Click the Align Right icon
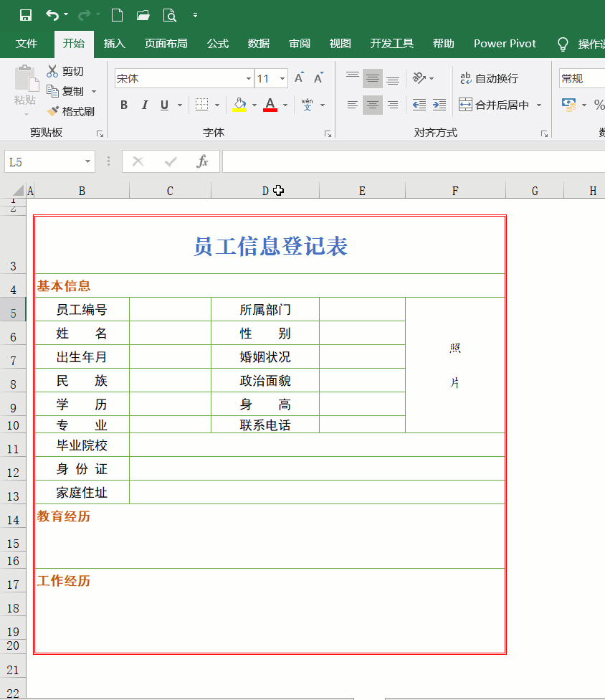The height and width of the screenshot is (700, 605). 393,105
